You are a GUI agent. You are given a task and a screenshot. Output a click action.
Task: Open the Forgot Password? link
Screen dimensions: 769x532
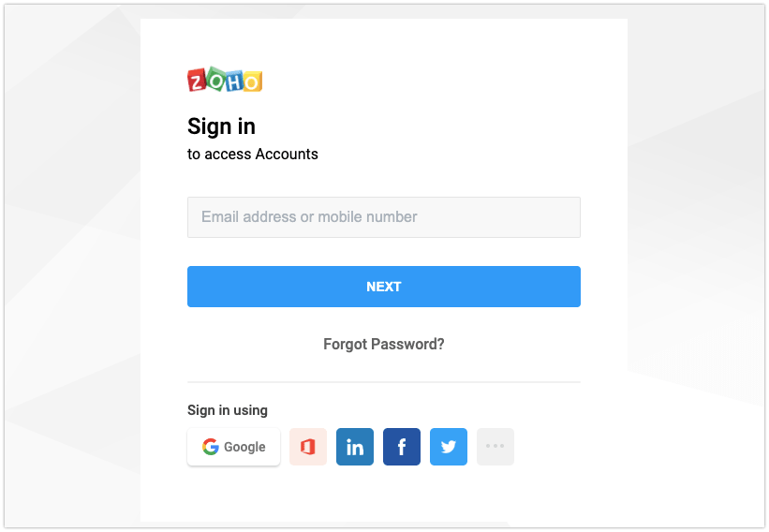pos(383,344)
